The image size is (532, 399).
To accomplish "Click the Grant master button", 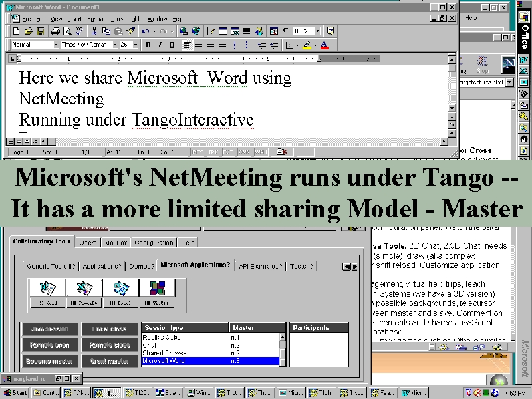I will 110,361.
